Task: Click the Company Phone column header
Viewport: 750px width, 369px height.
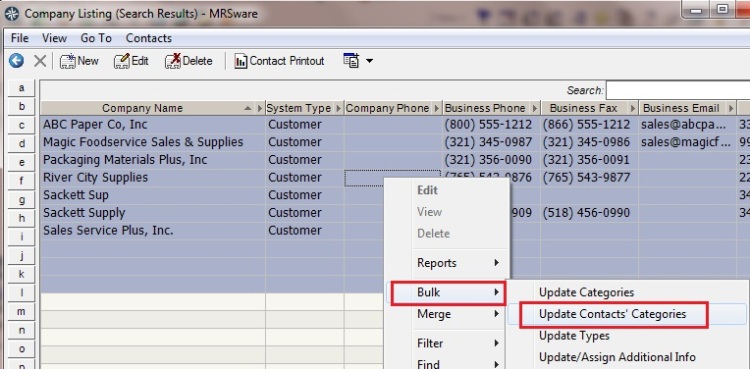Action: pos(387,108)
